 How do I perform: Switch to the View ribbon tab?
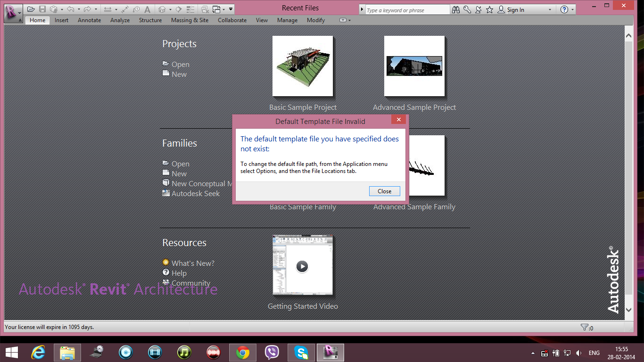(x=262, y=20)
